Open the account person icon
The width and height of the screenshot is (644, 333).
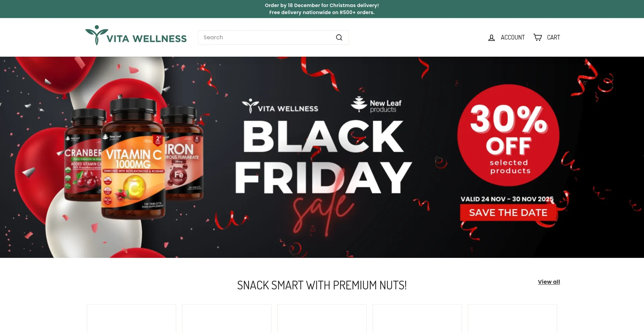pyautogui.click(x=491, y=38)
